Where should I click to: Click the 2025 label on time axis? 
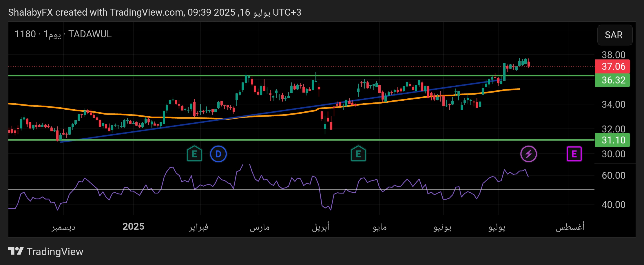(x=133, y=227)
